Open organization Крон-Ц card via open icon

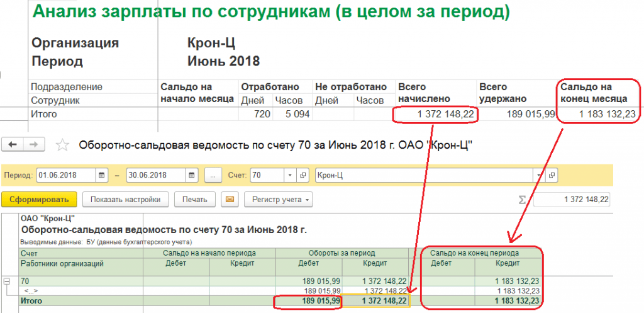coord(552,175)
